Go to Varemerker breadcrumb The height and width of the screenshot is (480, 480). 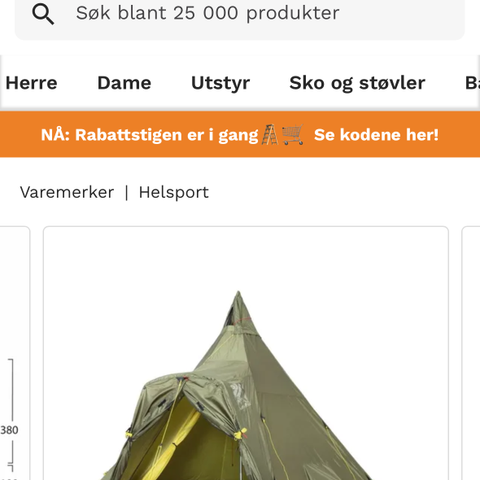pyautogui.click(x=67, y=192)
